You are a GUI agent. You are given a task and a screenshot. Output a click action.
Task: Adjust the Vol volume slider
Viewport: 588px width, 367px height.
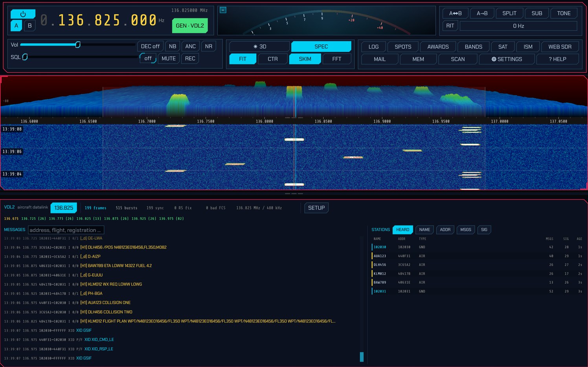(78, 45)
